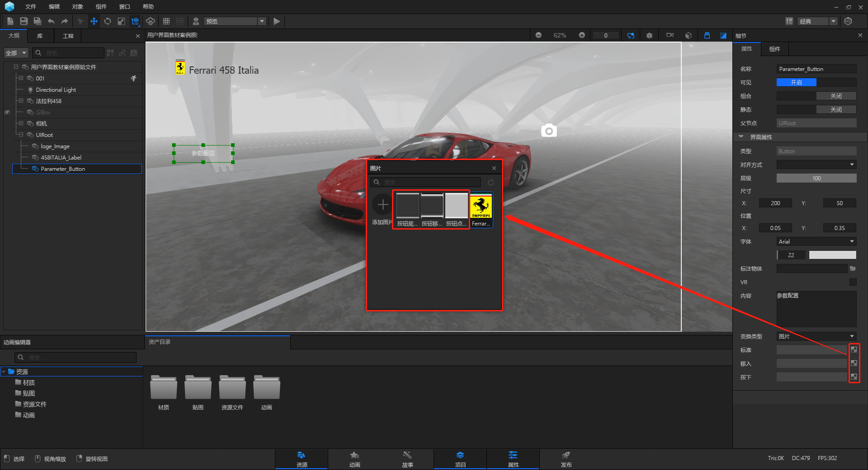Open the 变换类型 dropdown set to 图片
868x470 pixels.
click(816, 336)
